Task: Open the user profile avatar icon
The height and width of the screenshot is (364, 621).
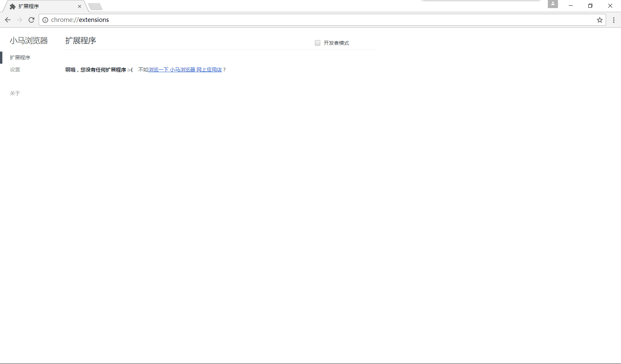Action: pos(553,4)
